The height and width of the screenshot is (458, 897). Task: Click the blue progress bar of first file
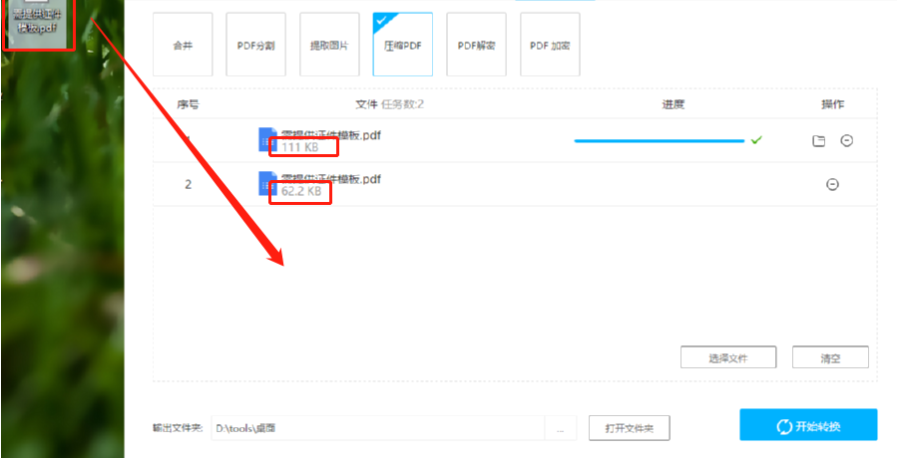[659, 140]
